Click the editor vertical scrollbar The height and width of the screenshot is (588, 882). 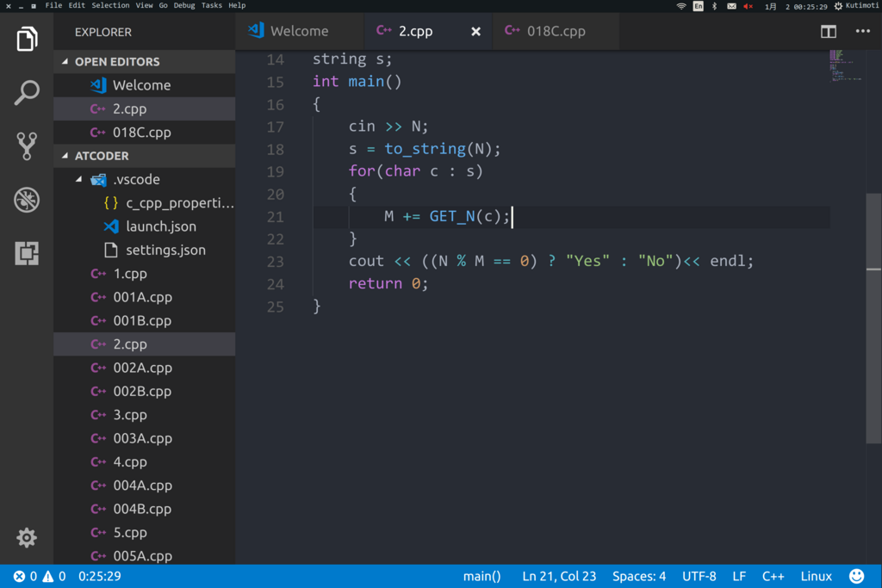tap(873, 318)
